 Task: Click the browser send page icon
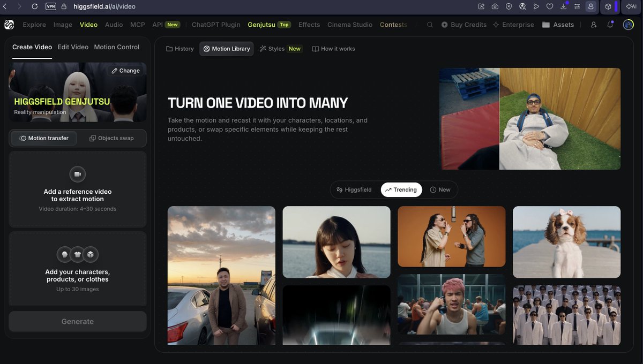[536, 6]
